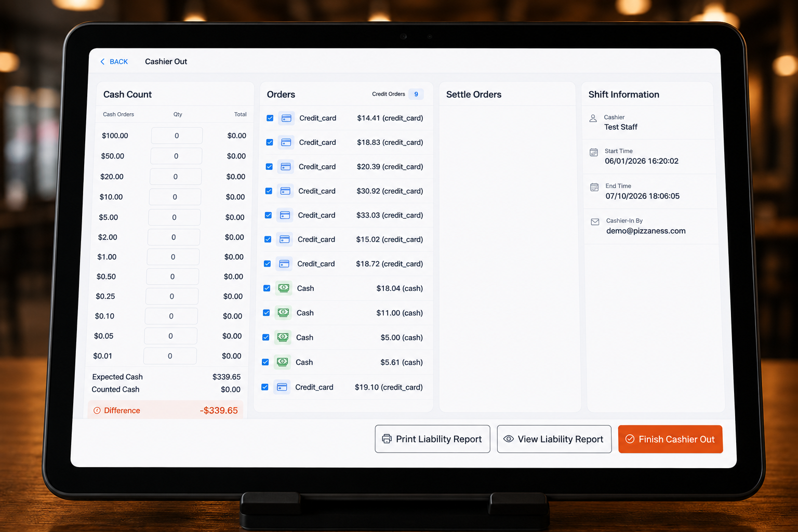Click the Test Staff cashier name
The width and height of the screenshot is (798, 532).
621,127
